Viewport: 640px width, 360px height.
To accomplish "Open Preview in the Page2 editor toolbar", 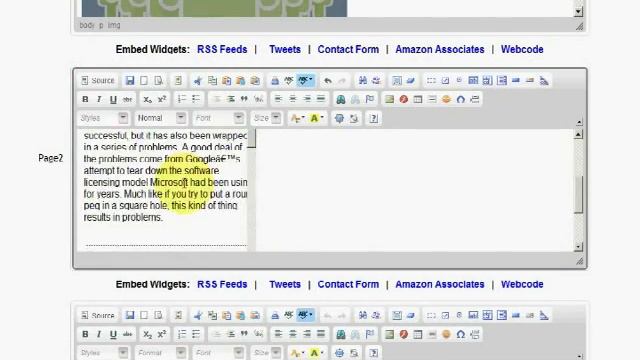I will click(x=158, y=80).
